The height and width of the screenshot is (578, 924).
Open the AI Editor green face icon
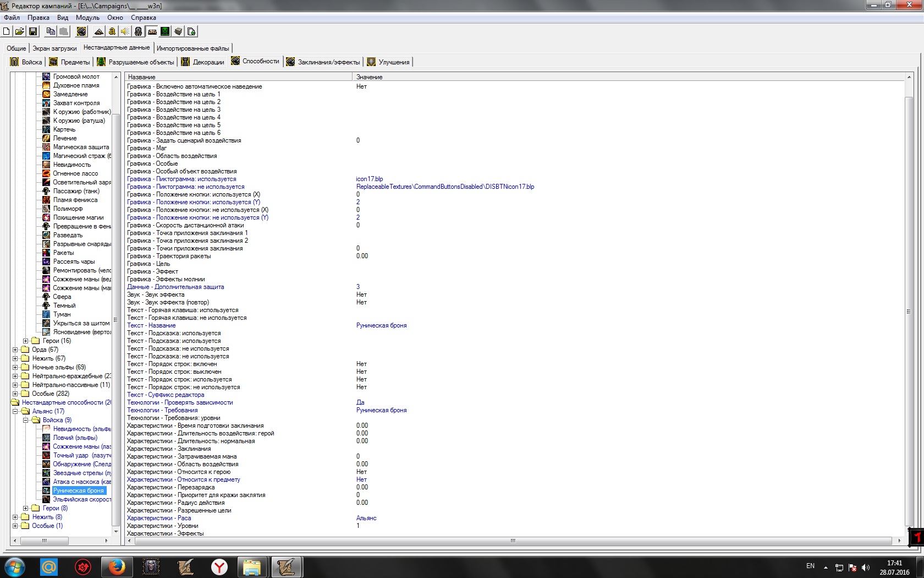[x=165, y=31]
